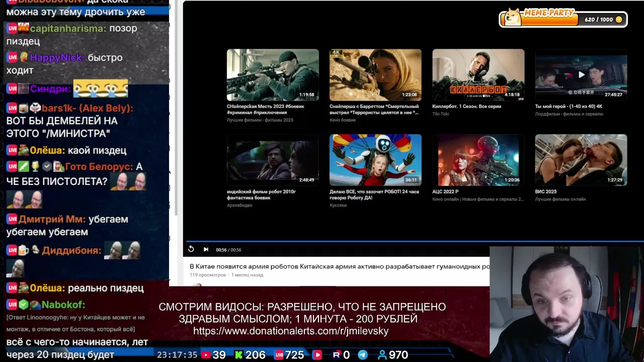Viewport: 644px width, 362px height.
Task: Click chat username HappyNick
Action: pos(57,58)
